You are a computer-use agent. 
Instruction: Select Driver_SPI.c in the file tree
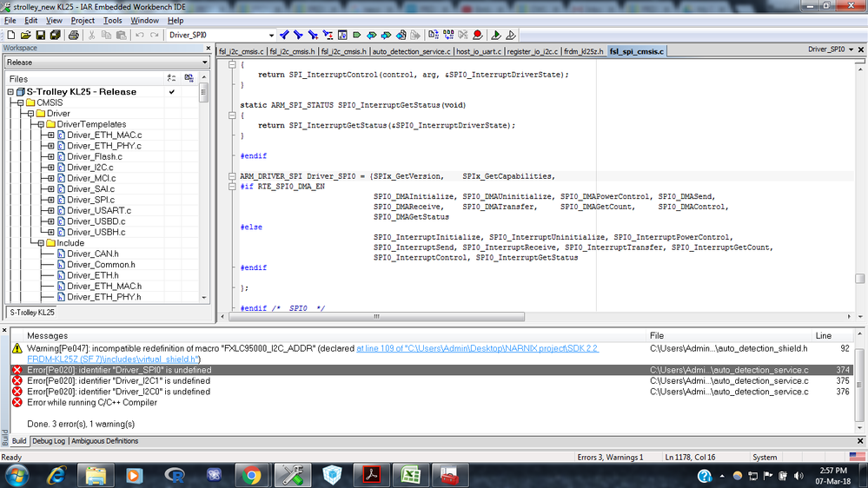(90, 200)
